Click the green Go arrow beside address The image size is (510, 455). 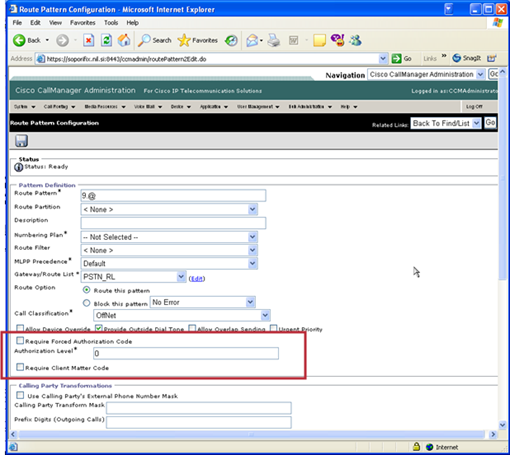coord(397,59)
